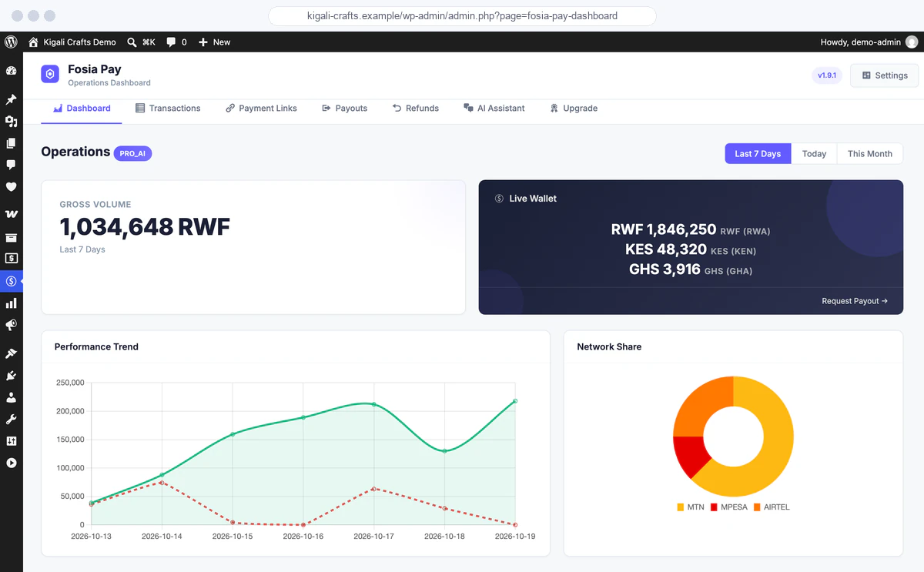Open Pages sidebar icon
The width and height of the screenshot is (924, 572).
tap(11, 143)
